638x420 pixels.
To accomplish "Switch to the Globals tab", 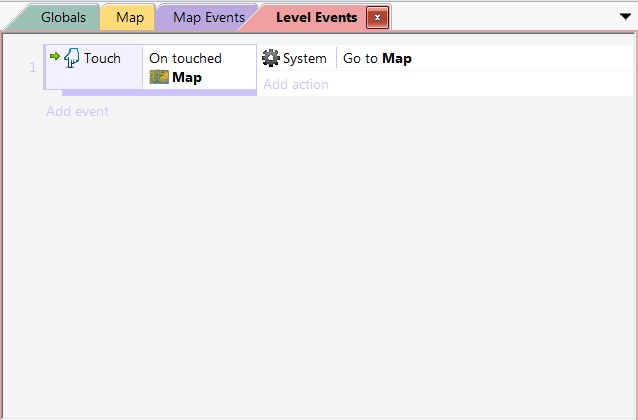I will [x=63, y=18].
